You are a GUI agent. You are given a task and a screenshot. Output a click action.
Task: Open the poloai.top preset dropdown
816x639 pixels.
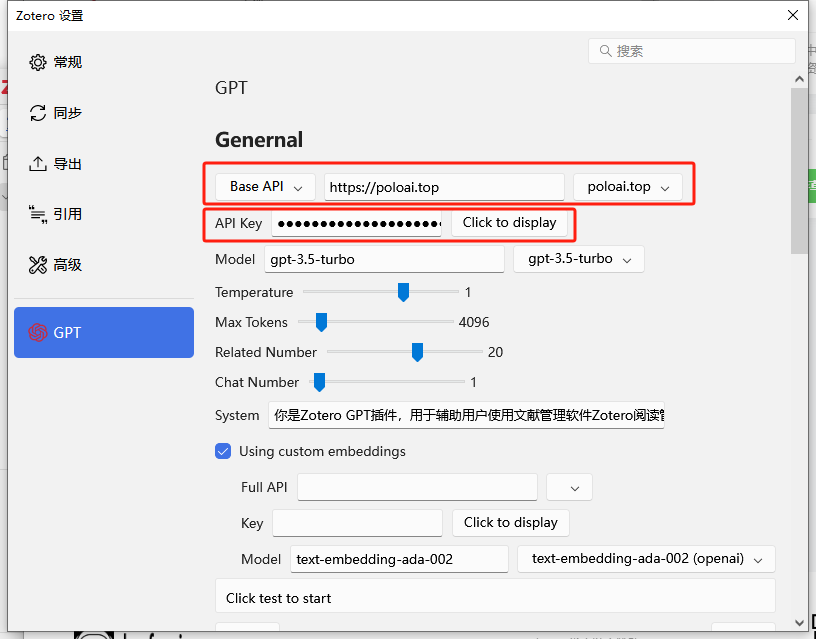point(628,187)
